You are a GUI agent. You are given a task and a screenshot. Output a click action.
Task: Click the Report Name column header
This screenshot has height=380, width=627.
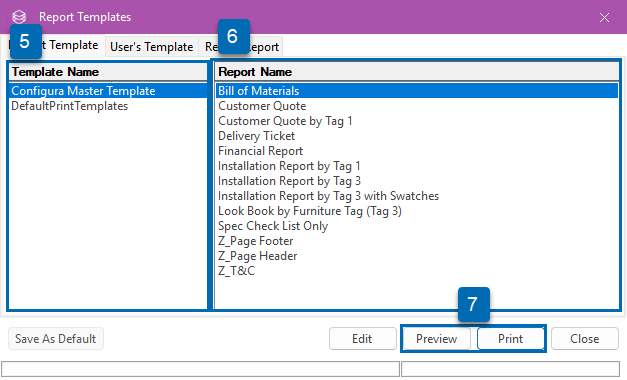(417, 72)
